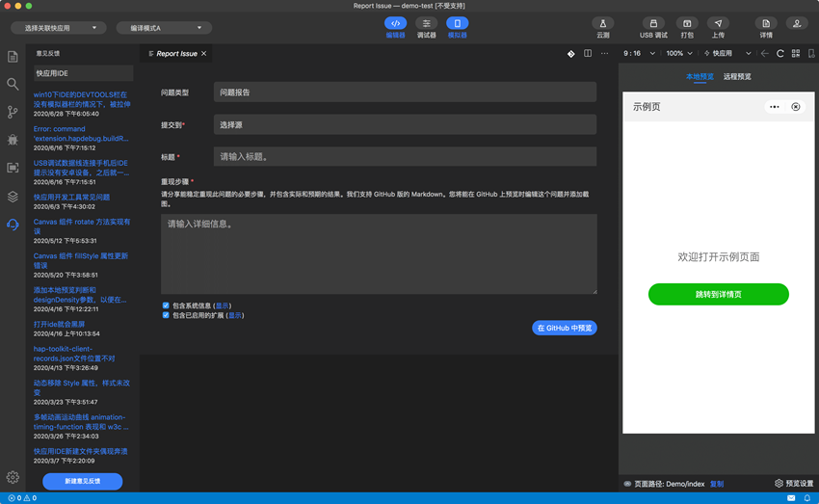
Task: Open feedback Error: command extension.hapdebug
Action: (x=81, y=134)
